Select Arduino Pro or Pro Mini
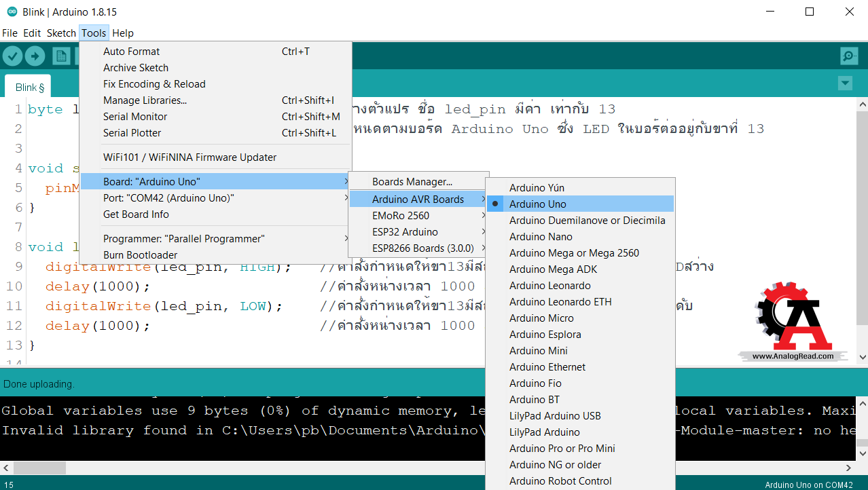 (x=581, y=449)
